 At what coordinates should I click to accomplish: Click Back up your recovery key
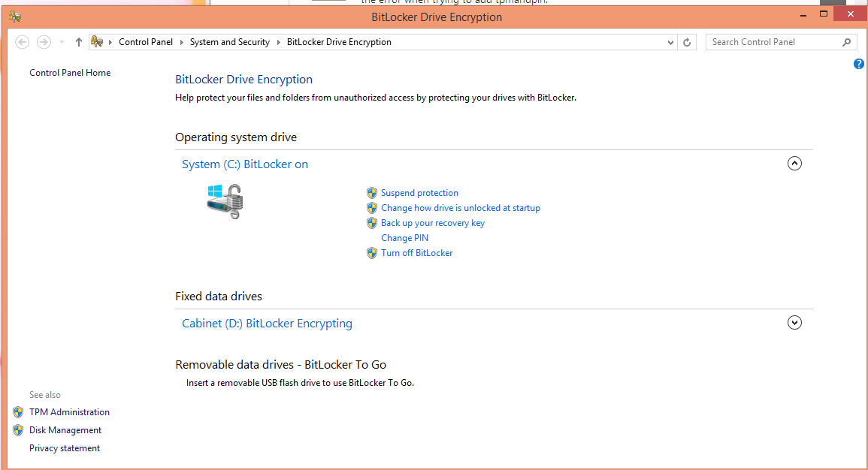click(x=432, y=223)
